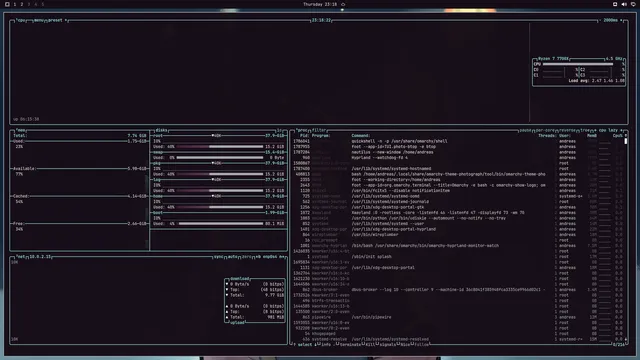The height and width of the screenshot is (360, 640).
Task: Toggle the proc box label
Action: 302,130
